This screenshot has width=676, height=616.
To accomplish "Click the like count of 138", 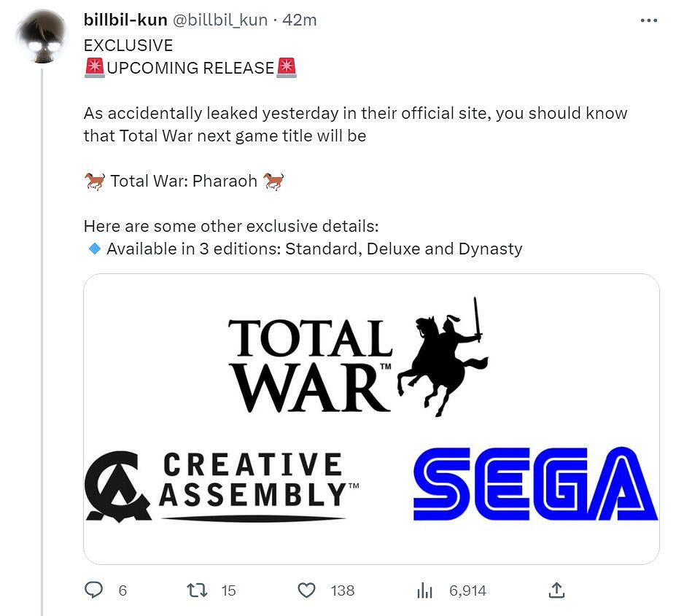I will click(343, 590).
